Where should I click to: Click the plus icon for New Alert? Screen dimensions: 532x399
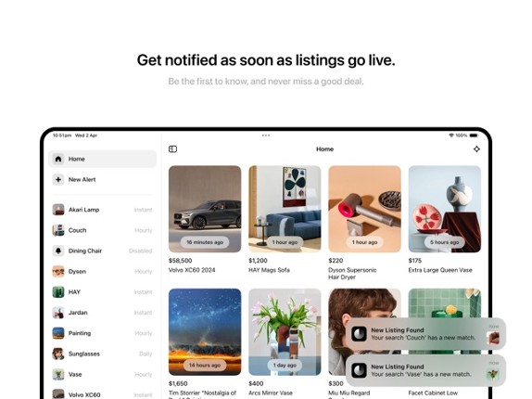coord(58,179)
